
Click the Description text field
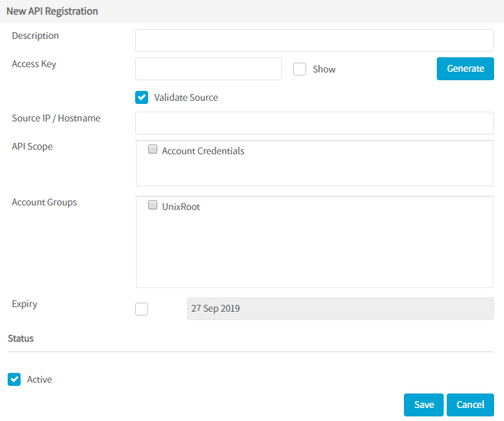(x=314, y=40)
